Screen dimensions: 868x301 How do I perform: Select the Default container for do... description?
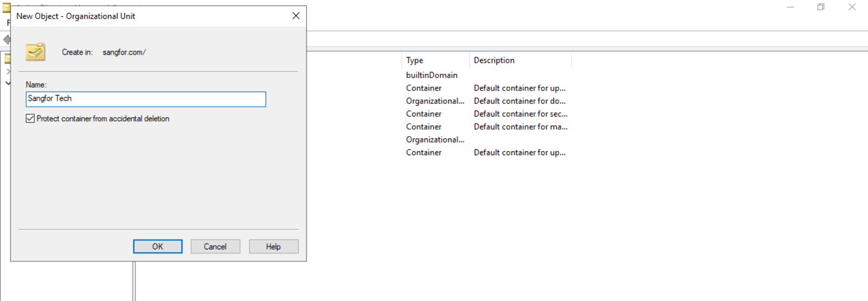(x=519, y=101)
